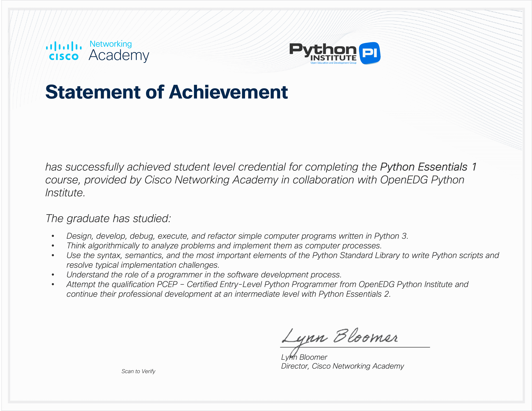
Task: Click 'continue their professional development' line
Action: [x=229, y=294]
